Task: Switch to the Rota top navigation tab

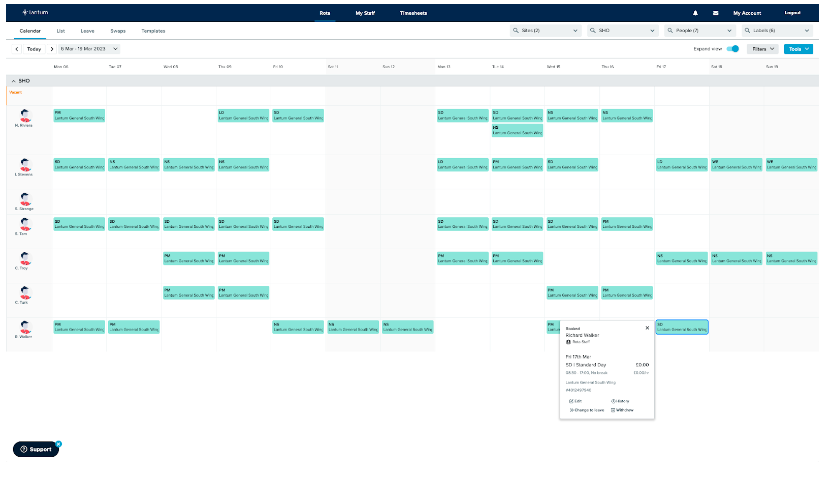Action: [x=325, y=13]
